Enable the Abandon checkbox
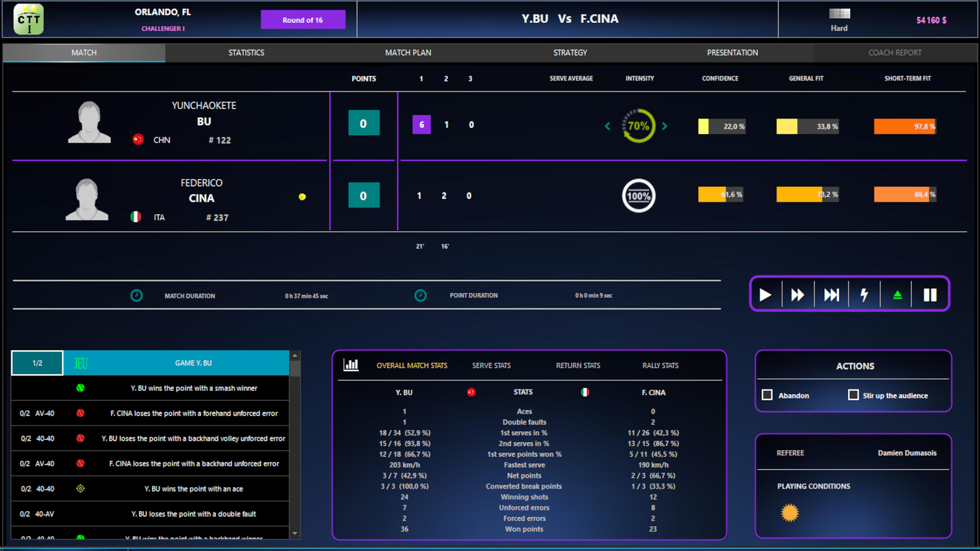Viewport: 980px width, 551px height. point(767,394)
